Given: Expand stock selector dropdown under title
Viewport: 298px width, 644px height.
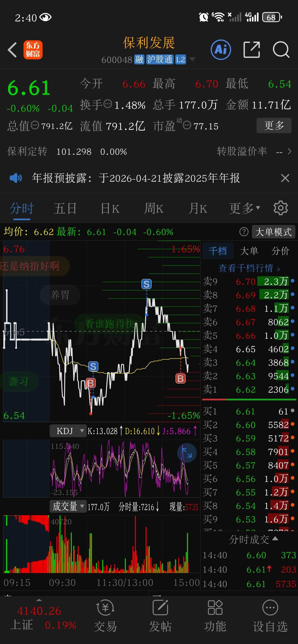Looking at the screenshot, I should (x=192, y=59).
